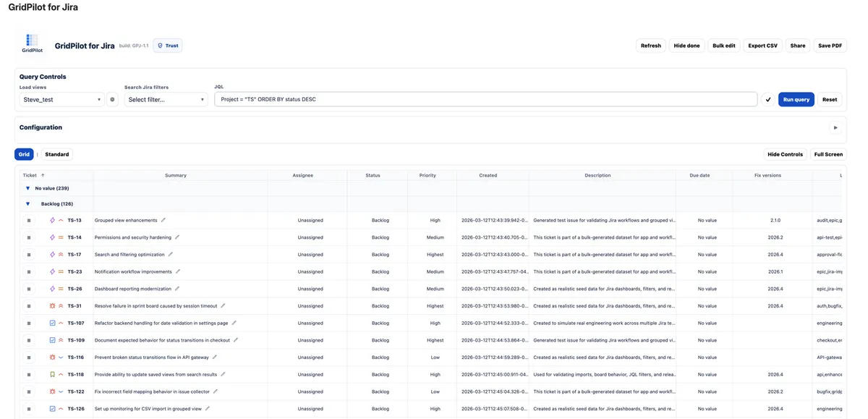The image size is (868, 419).
Task: Sort by the Priority column header
Action: 427,175
